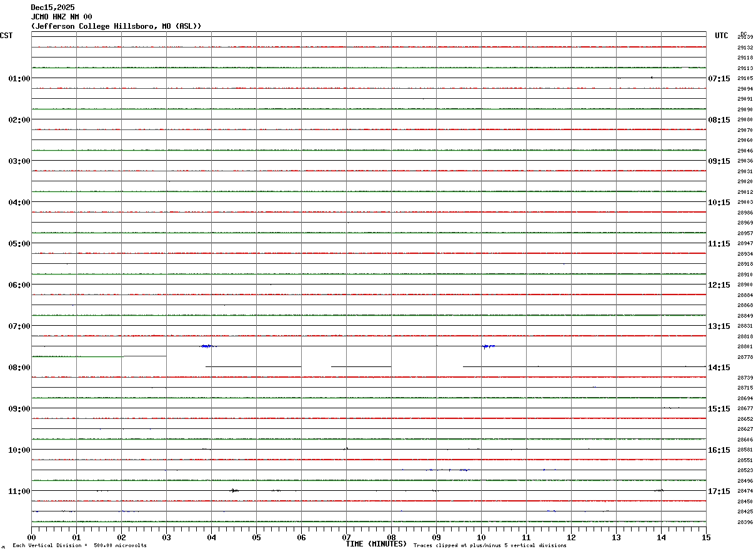This screenshot has height=554, width=756.
Task: Click the "01:00" CST time label
Action: pyautogui.click(x=19, y=78)
